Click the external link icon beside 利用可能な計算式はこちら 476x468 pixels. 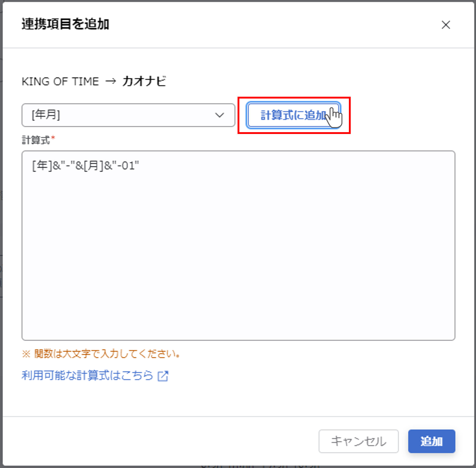tap(163, 376)
